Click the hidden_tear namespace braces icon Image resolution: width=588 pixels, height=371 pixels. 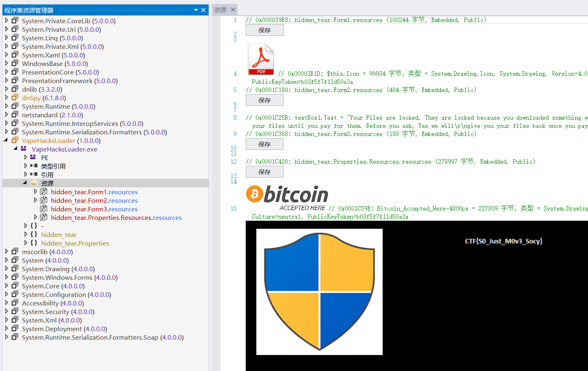[34, 234]
